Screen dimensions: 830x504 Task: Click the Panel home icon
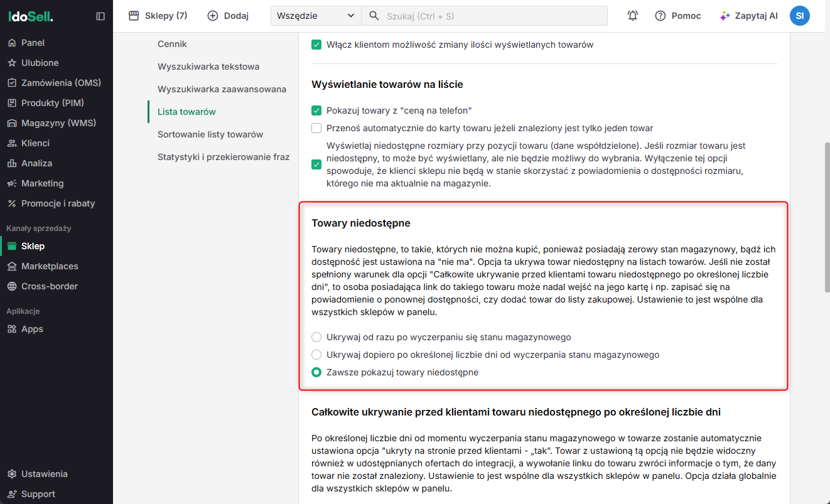click(x=12, y=43)
